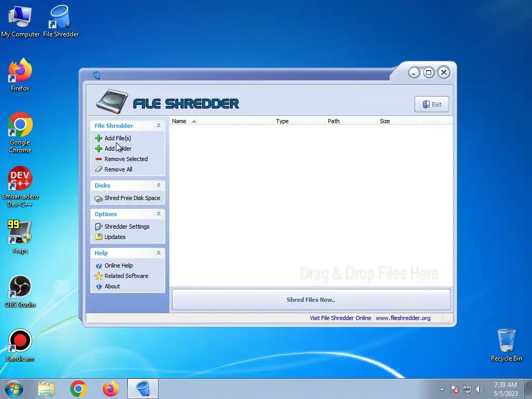Collapse the Options sidebar section
This screenshot has width=532, height=399.
click(158, 214)
